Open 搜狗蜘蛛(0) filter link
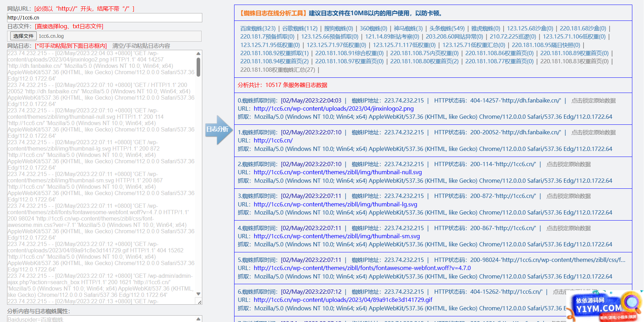Image resolution: width=644 pixels, height=322 pixels. 338,28
